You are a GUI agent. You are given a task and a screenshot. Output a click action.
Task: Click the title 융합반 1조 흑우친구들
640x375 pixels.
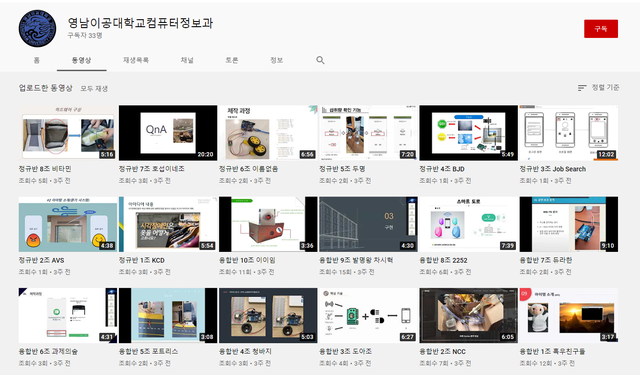[552, 351]
